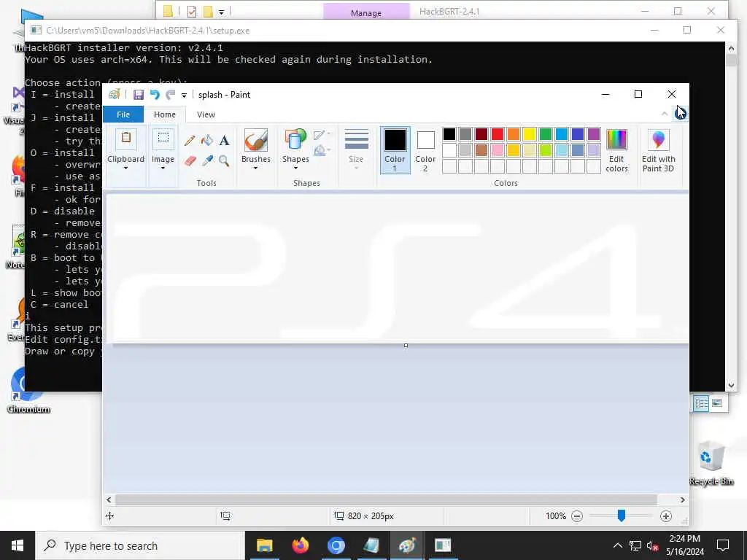Image resolution: width=747 pixels, height=560 pixels.
Task: Click the muted volume tray icon
Action: click(652, 545)
